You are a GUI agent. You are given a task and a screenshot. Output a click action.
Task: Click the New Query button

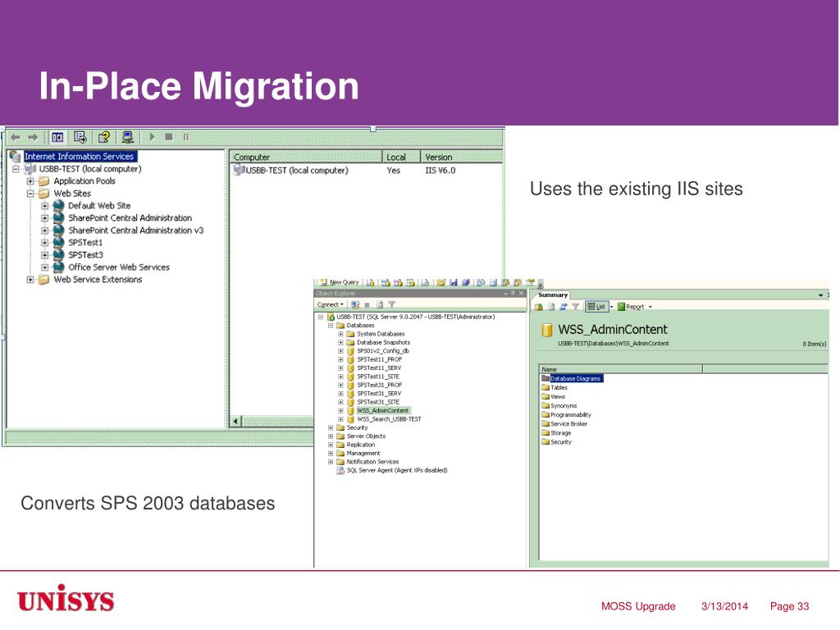(340, 282)
